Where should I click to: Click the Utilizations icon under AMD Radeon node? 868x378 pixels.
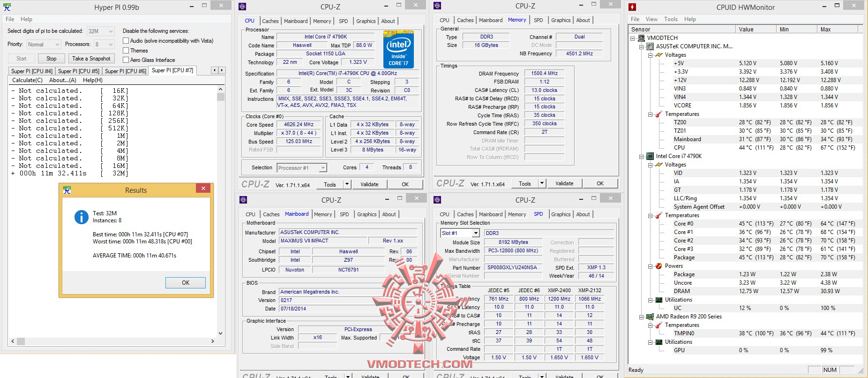(659, 342)
